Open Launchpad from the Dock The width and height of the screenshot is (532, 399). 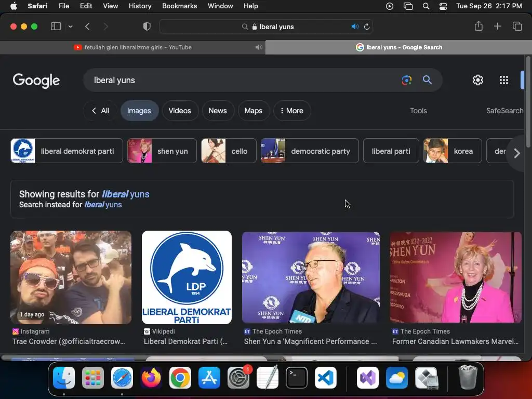coord(92,378)
